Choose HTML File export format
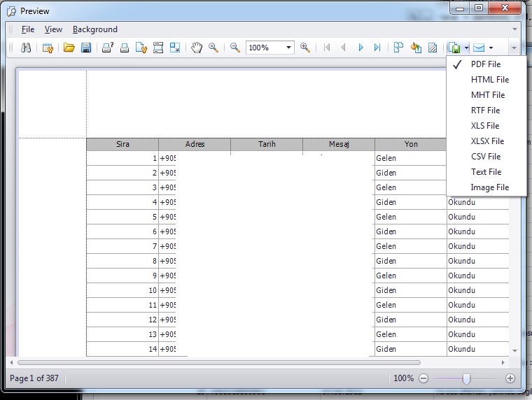Viewport: 532px width, 400px height. [486, 80]
